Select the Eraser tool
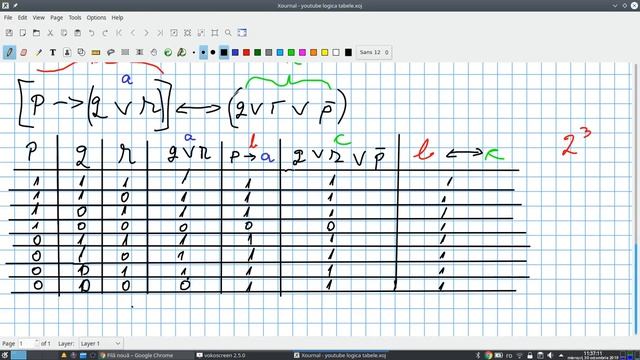Screen dimensions: 640x360 (x=24, y=52)
